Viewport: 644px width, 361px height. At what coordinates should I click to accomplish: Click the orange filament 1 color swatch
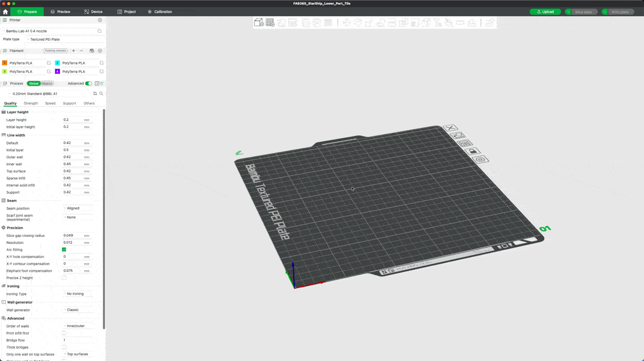5,63
